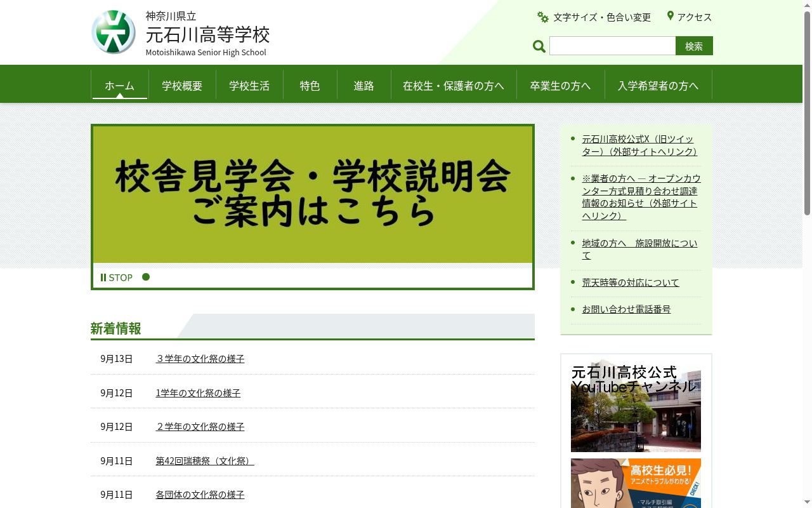This screenshot has height=508, width=812.
Task: Click the 検索 search button
Action: [x=694, y=46]
